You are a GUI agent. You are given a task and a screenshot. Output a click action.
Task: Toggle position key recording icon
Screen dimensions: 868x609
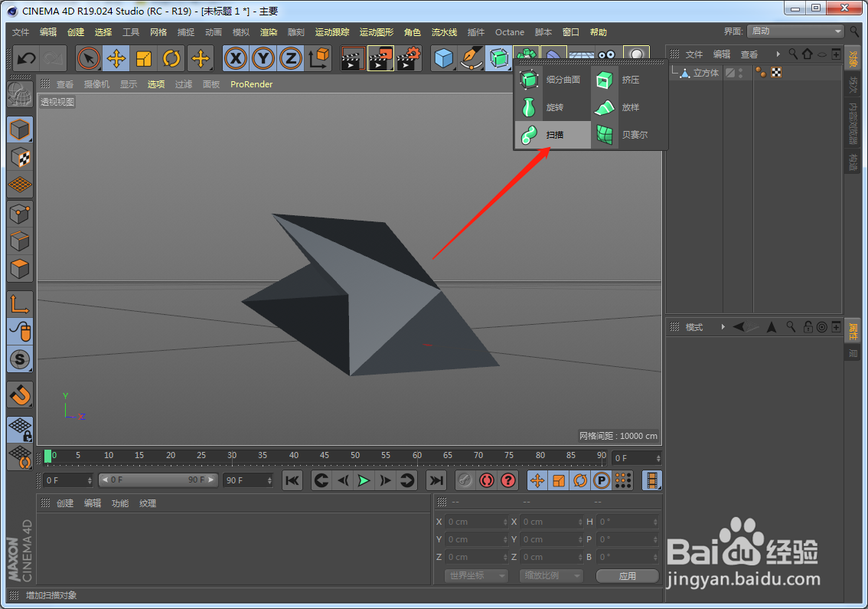(537, 480)
